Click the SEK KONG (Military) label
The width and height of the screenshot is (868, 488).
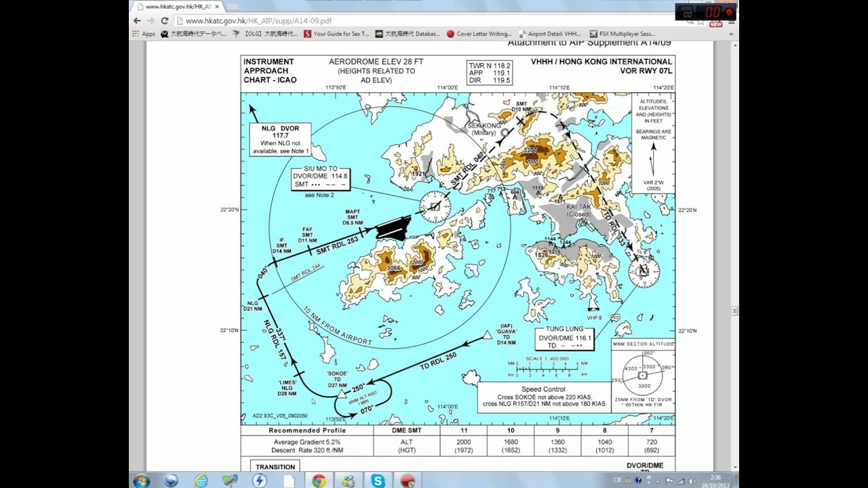(484, 129)
